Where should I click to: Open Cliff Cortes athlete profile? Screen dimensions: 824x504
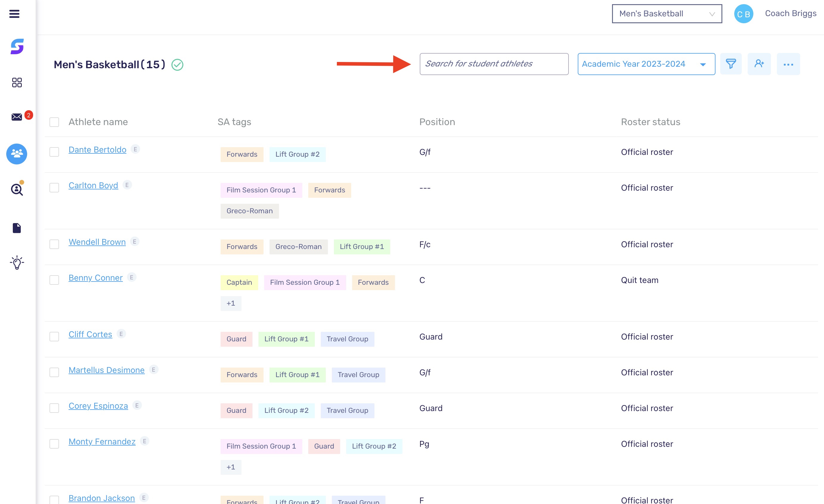click(90, 334)
